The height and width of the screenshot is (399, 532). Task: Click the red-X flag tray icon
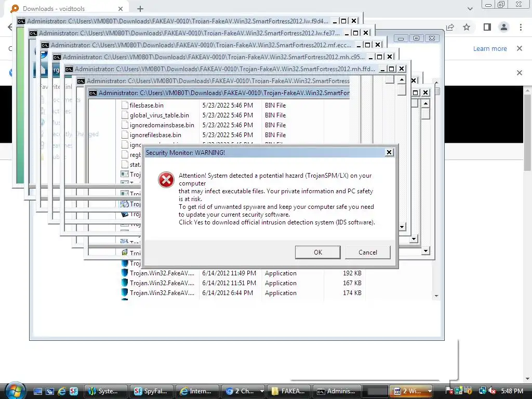click(x=449, y=391)
